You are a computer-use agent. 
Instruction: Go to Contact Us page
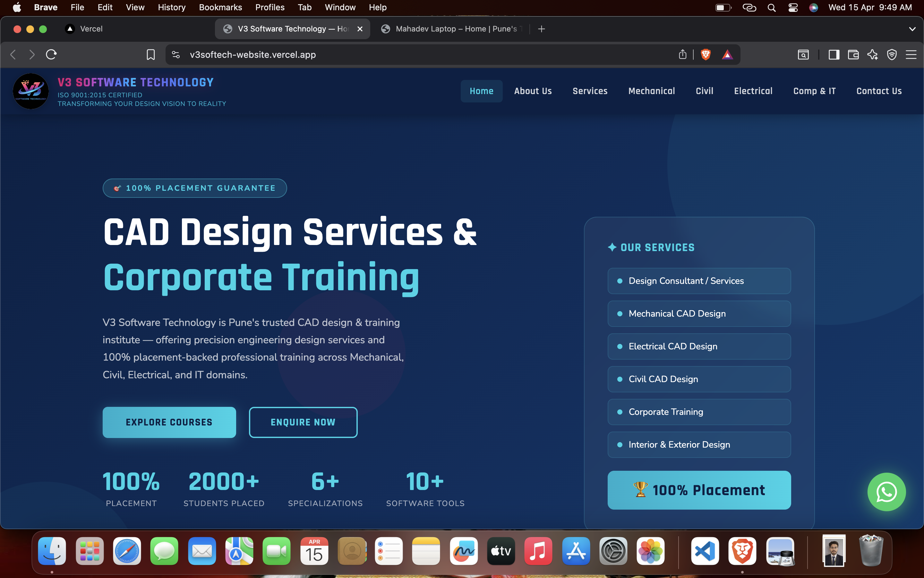[879, 91]
